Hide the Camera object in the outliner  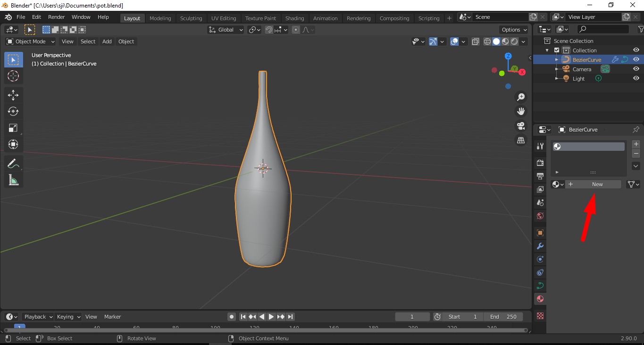click(636, 69)
